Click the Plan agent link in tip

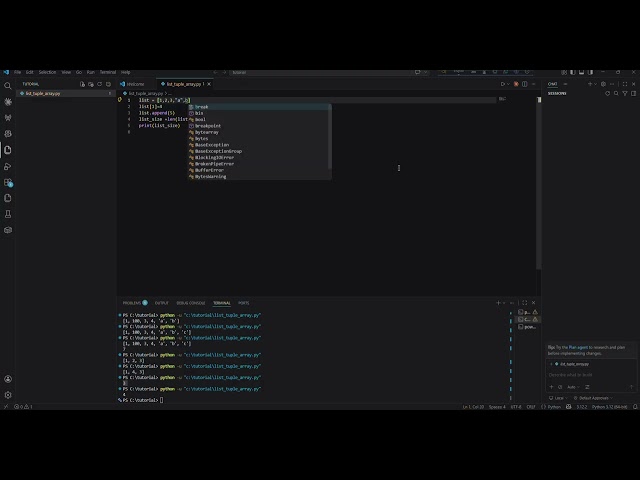578,347
